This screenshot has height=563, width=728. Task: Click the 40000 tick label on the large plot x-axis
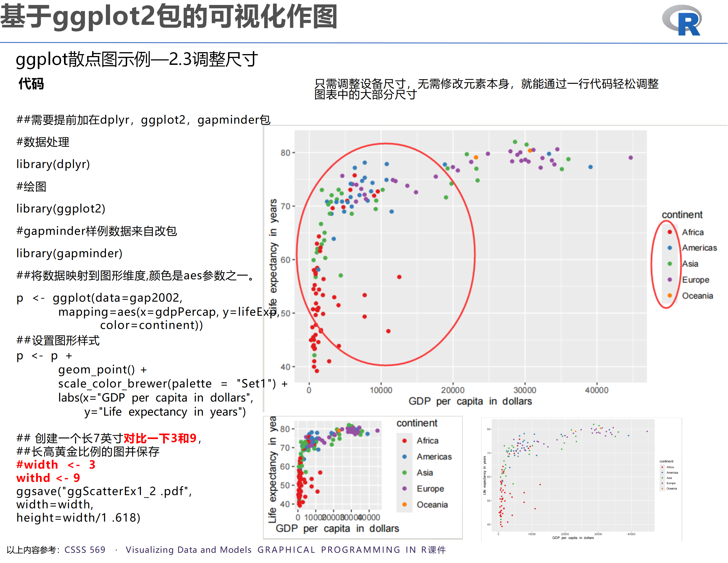[597, 390]
